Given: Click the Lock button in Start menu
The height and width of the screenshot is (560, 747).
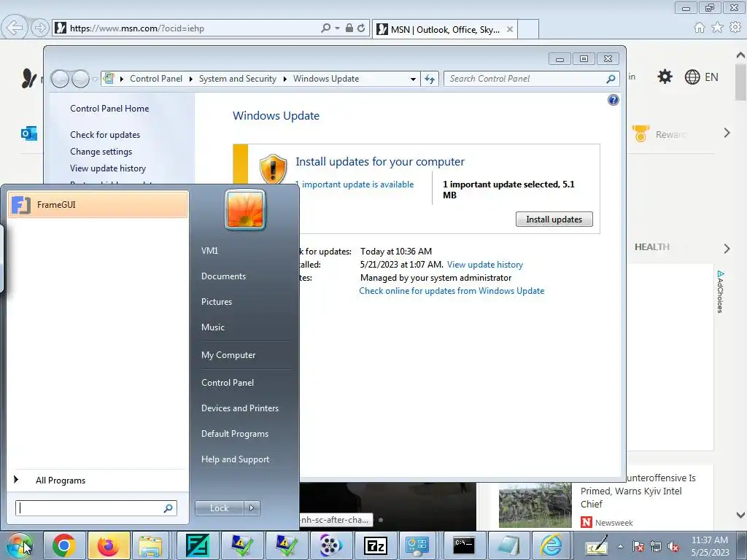Looking at the screenshot, I should pos(219,508).
